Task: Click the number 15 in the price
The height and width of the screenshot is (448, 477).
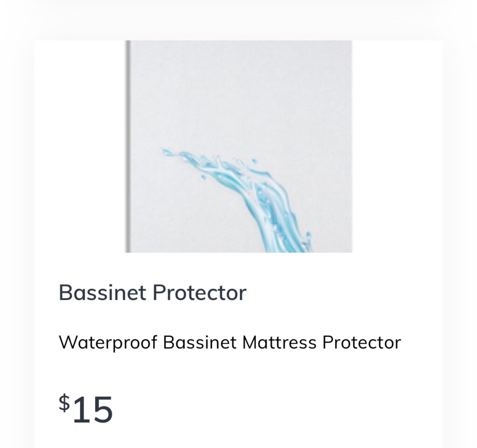Action: click(93, 410)
